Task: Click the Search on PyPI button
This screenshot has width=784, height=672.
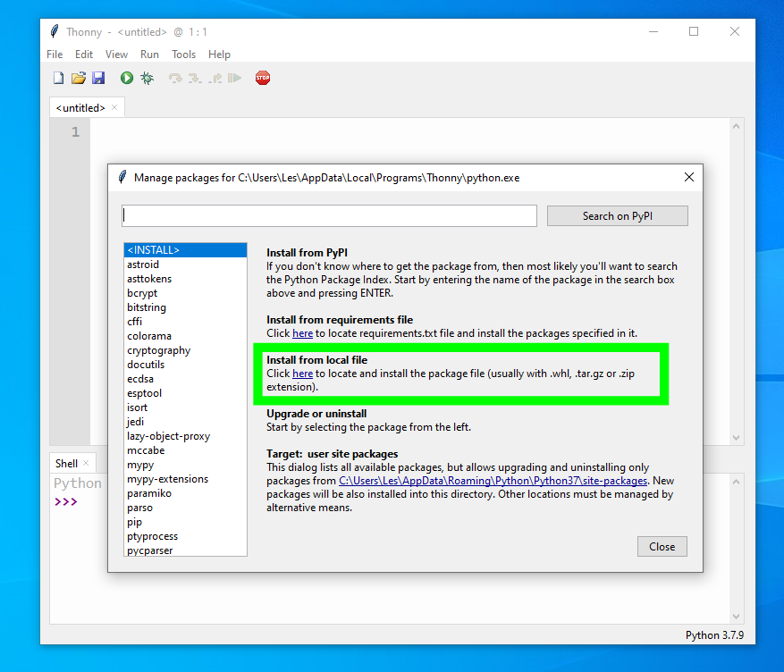Action: pos(618,216)
